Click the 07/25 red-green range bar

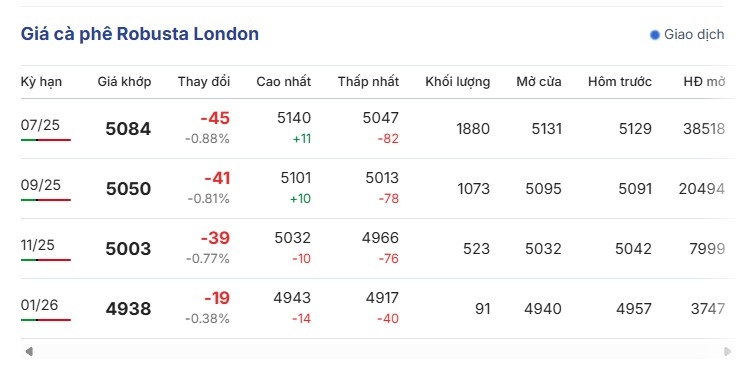[x=45, y=140]
